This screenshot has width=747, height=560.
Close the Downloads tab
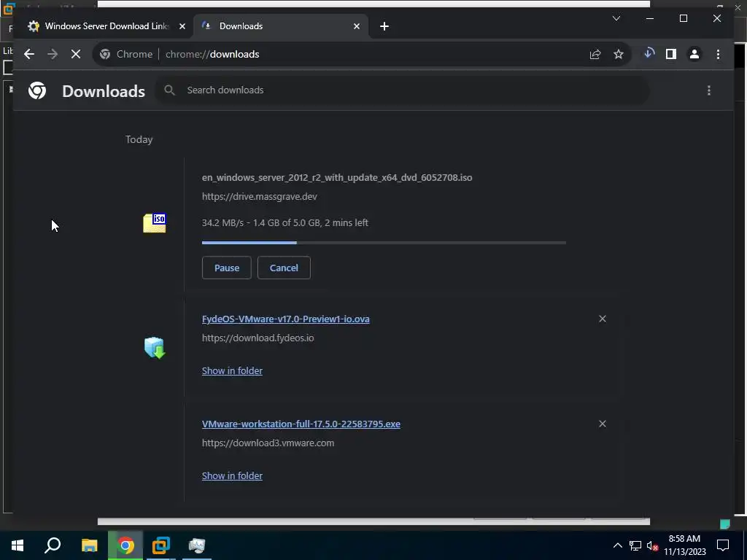[356, 27]
